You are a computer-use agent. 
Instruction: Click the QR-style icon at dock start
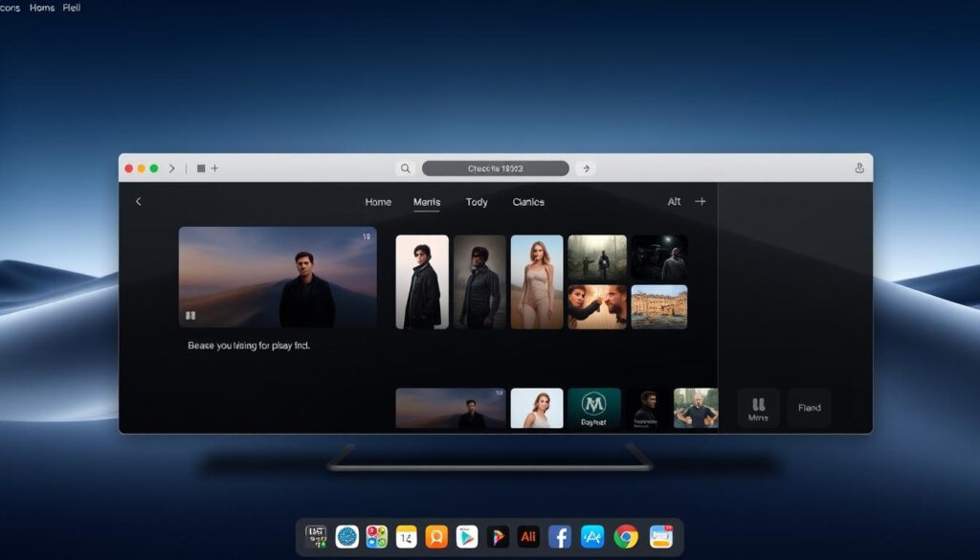pyautogui.click(x=316, y=537)
